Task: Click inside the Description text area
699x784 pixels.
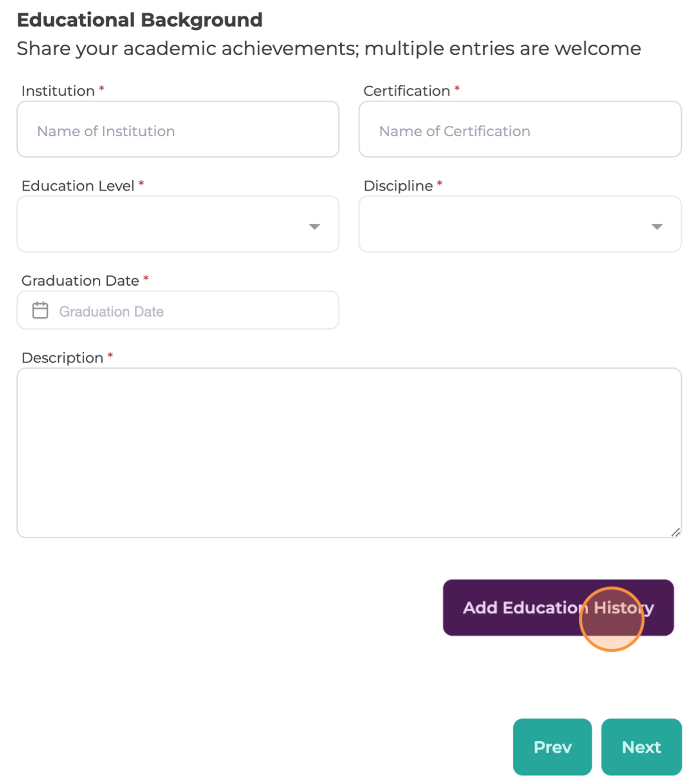Action: tap(349, 453)
